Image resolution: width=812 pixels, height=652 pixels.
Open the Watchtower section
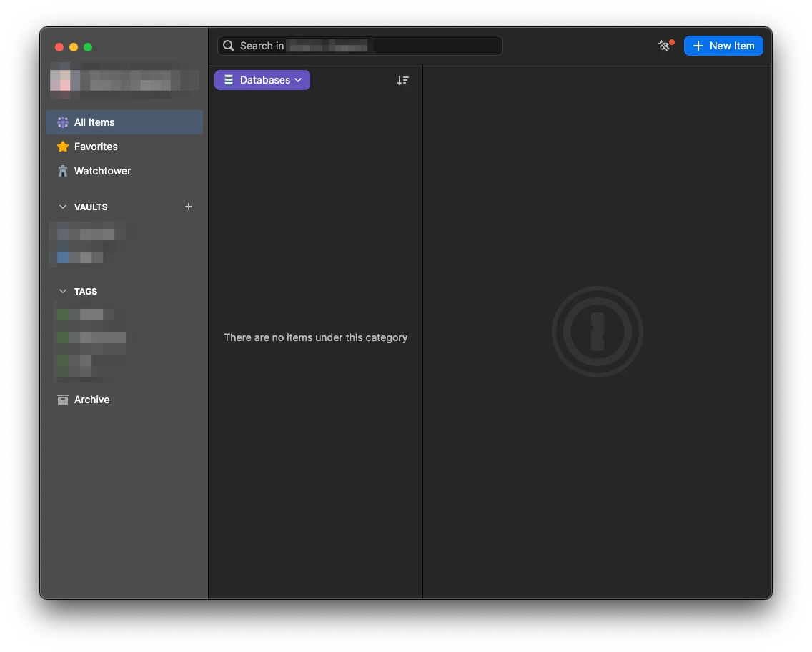[124, 171]
